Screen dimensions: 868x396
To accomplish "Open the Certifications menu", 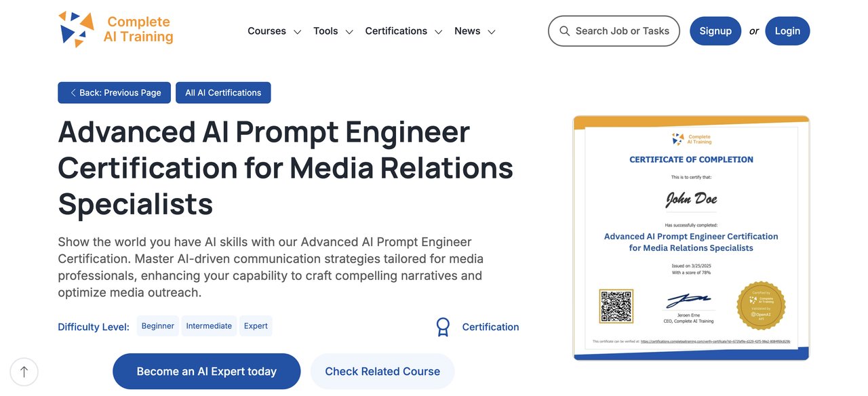I will (396, 31).
